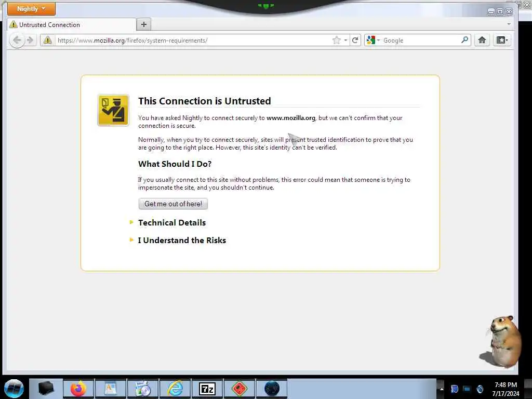Screen dimensions: 532x399
Task: Click the What Should I Do? heading
Action: pos(175,164)
